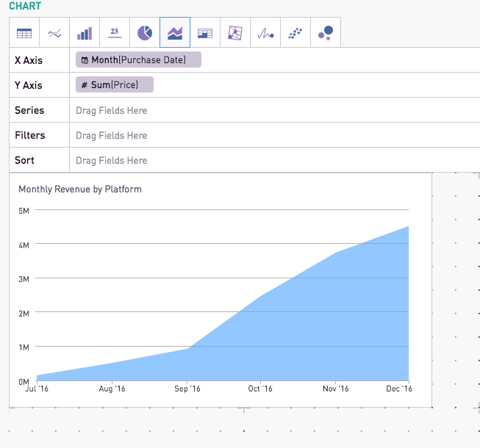Click the Sort drop area
The height and width of the screenshot is (448, 480).
pos(275,160)
